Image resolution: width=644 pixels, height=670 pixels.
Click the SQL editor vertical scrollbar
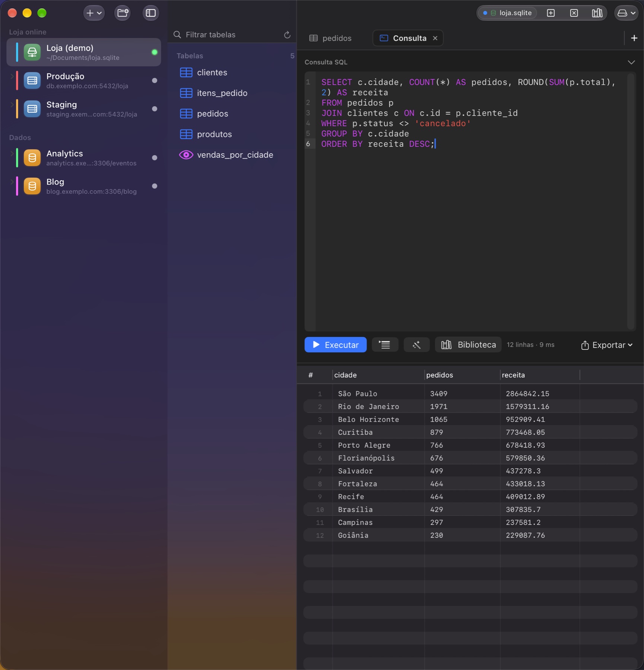(x=631, y=201)
